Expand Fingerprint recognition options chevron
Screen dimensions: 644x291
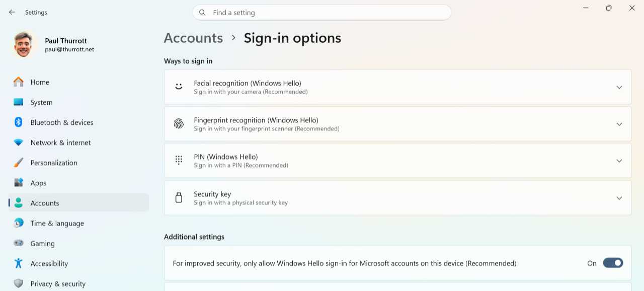point(619,124)
